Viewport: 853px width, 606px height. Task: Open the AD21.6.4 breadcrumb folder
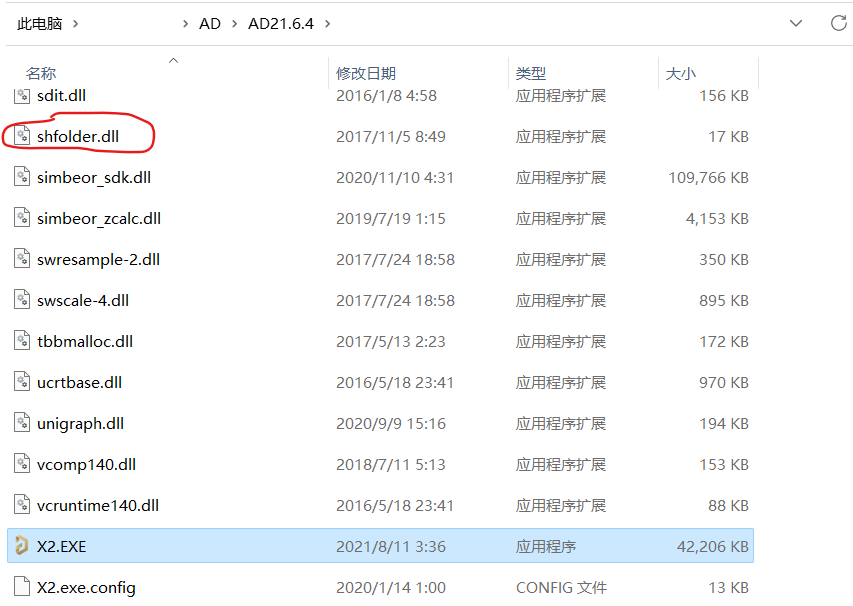280,22
